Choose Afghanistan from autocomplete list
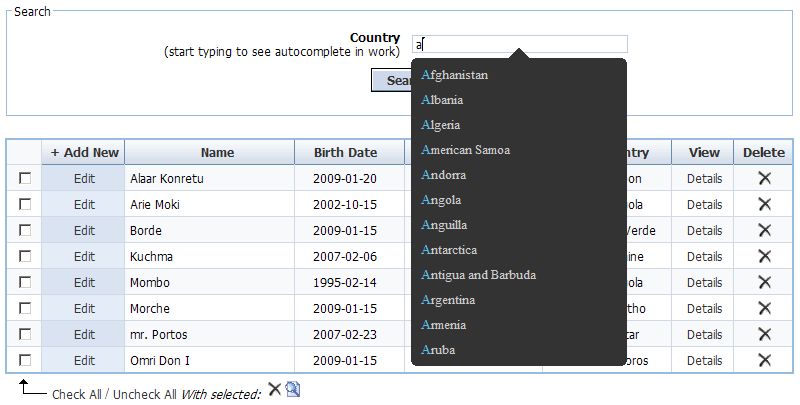800x405 pixels. pos(455,75)
